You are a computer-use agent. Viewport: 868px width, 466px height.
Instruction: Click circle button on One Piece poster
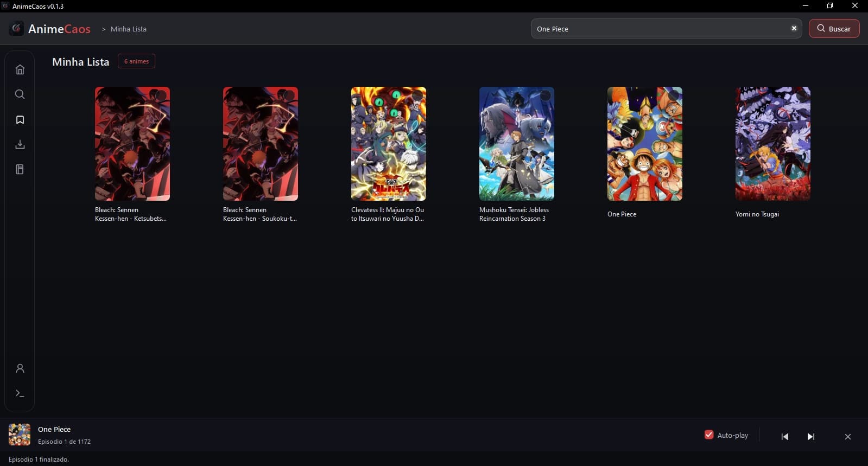coord(673,95)
